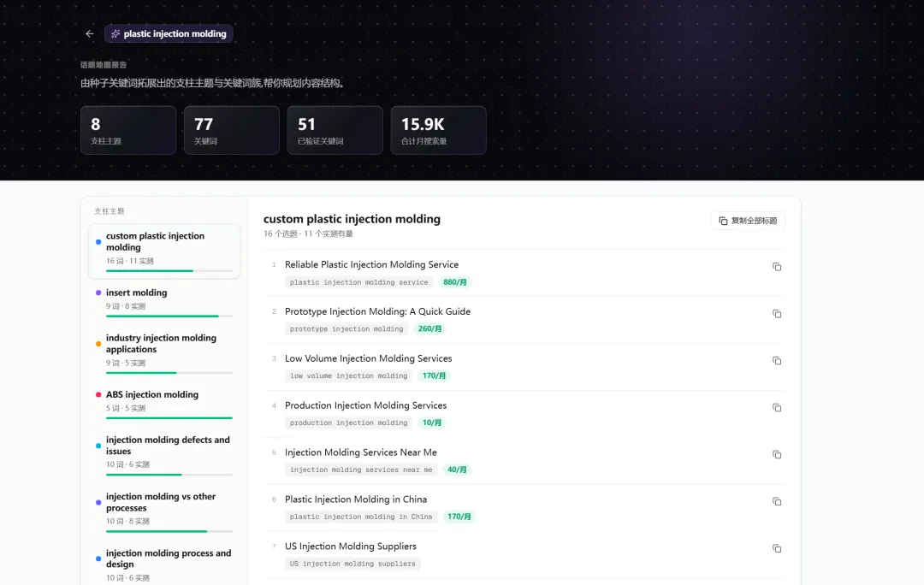Click the back arrow icon
Image resolution: width=924 pixels, height=585 pixels.
click(90, 33)
